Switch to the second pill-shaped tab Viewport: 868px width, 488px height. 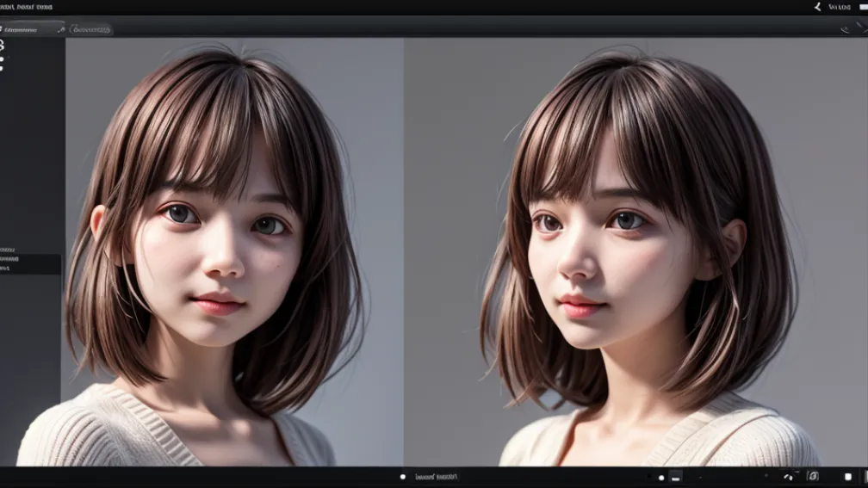91,29
